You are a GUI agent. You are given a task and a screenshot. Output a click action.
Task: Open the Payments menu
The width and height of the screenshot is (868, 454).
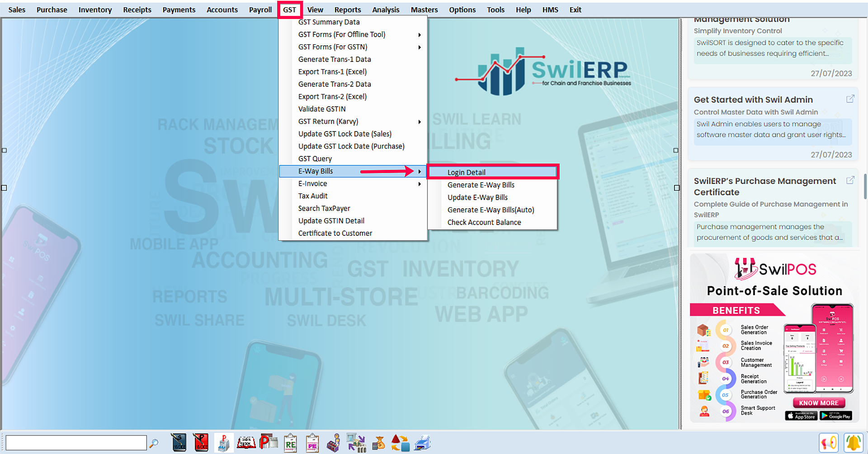179,9
